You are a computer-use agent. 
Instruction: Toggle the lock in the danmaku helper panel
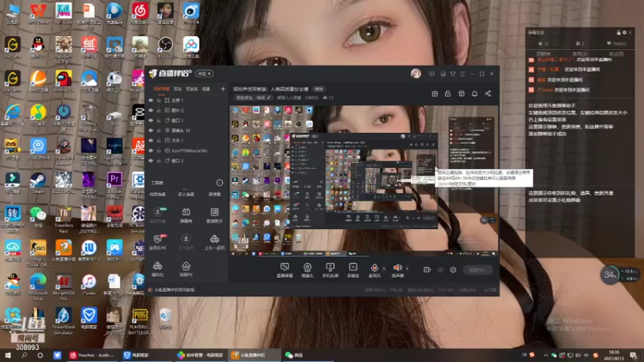pos(618,32)
